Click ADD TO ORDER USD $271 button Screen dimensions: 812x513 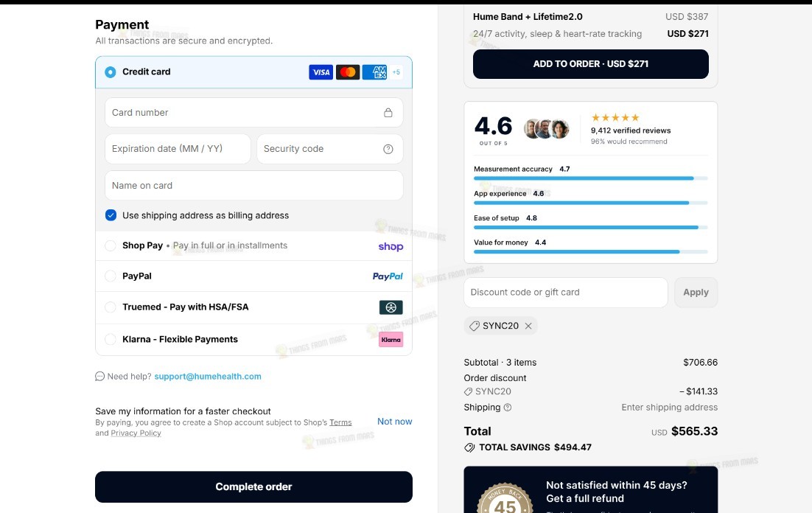tap(591, 64)
